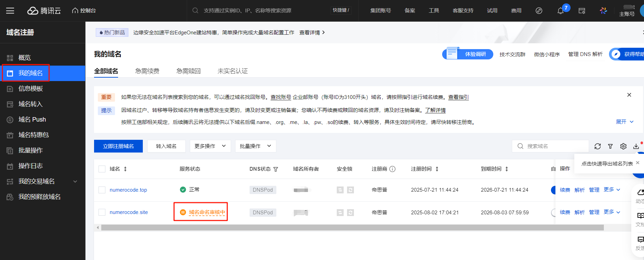Screen dimensions: 644x260
Task: Toggle the select-all domains checkbox
Action: pos(102,169)
